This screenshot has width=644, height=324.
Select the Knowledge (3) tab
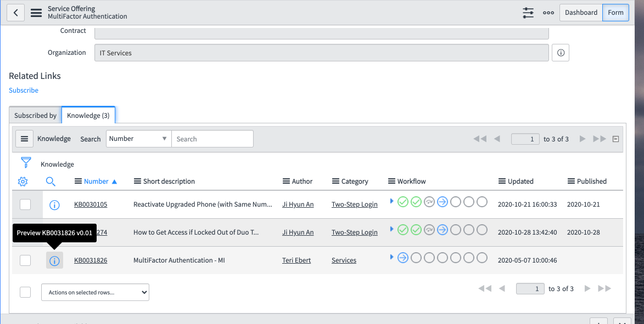point(88,115)
